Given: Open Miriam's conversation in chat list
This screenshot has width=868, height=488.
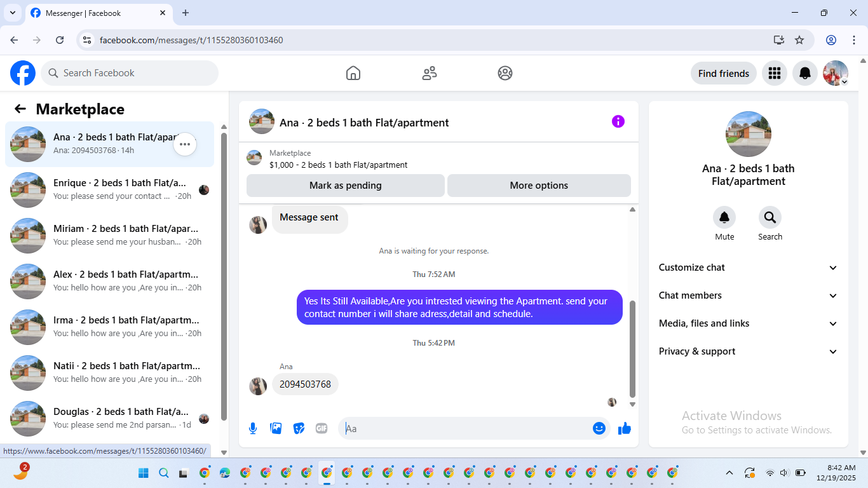Looking at the screenshot, I should [x=109, y=236].
